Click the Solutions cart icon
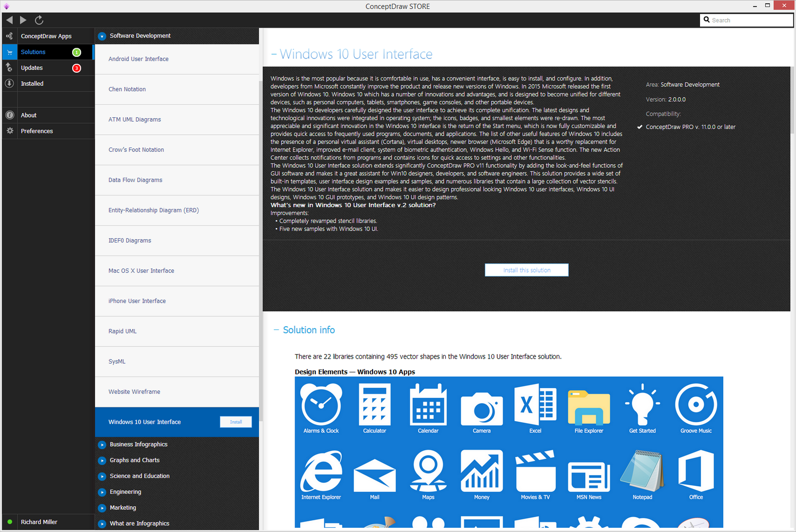Viewport: 796px width, 532px height. coord(10,52)
